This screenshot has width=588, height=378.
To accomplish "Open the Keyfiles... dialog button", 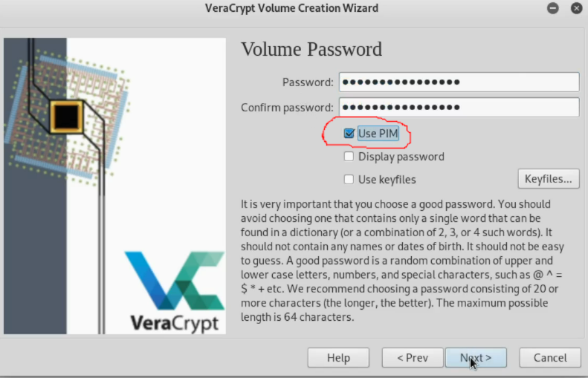I will [549, 179].
